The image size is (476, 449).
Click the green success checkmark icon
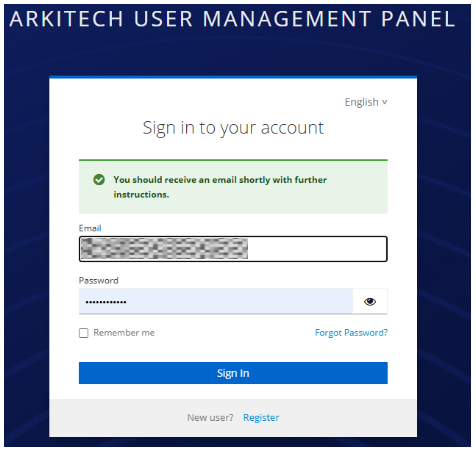[x=99, y=180]
